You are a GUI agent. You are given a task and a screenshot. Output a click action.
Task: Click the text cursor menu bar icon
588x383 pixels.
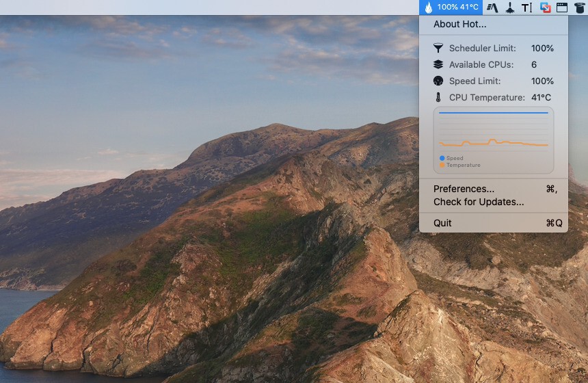click(526, 8)
